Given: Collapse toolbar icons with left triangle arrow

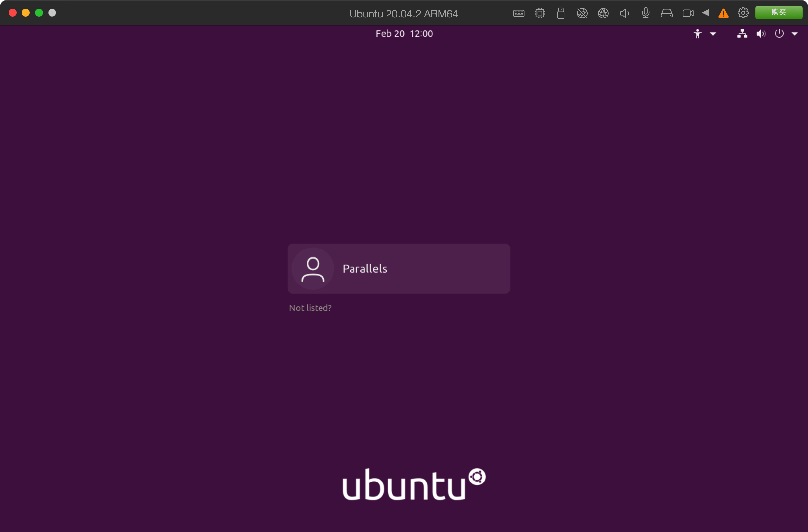Looking at the screenshot, I should click(706, 13).
